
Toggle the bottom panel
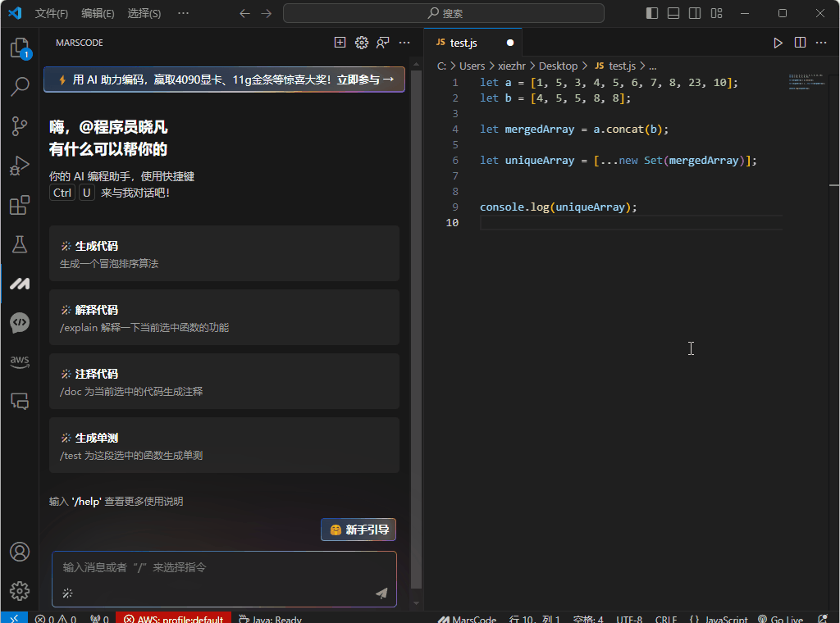click(673, 13)
